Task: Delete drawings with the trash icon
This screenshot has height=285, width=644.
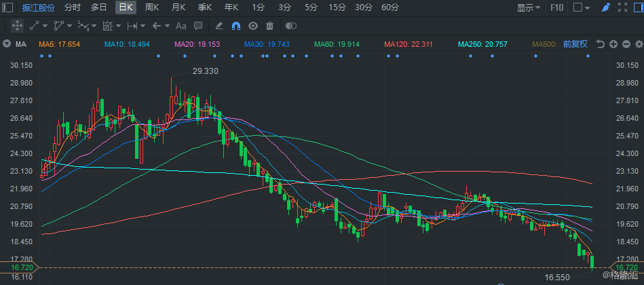Action: pos(270,26)
